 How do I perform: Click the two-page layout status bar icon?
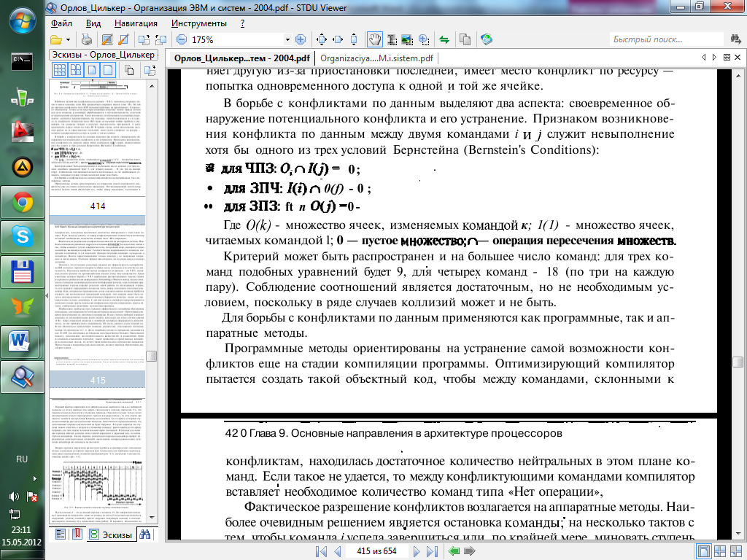[720, 551]
